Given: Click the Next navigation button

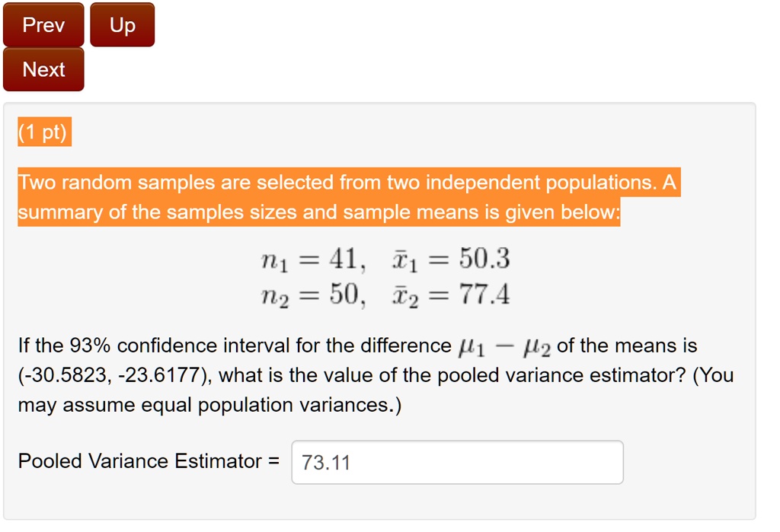Looking at the screenshot, I should (x=43, y=69).
